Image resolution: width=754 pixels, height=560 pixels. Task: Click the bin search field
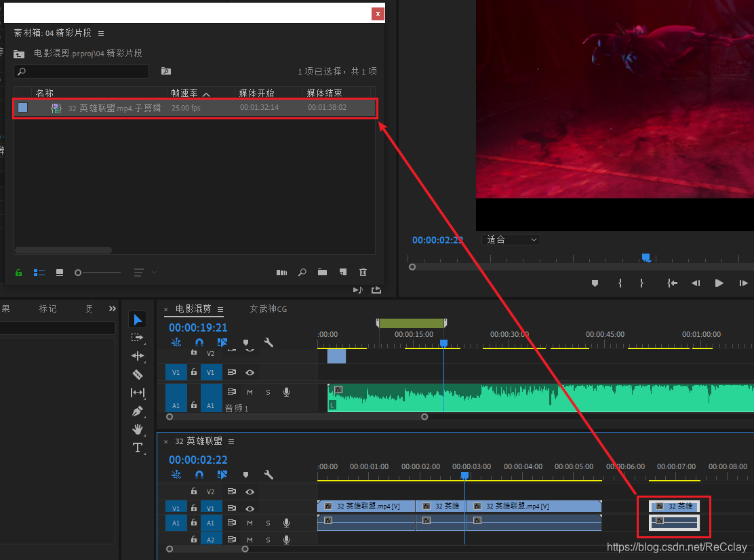coord(81,71)
